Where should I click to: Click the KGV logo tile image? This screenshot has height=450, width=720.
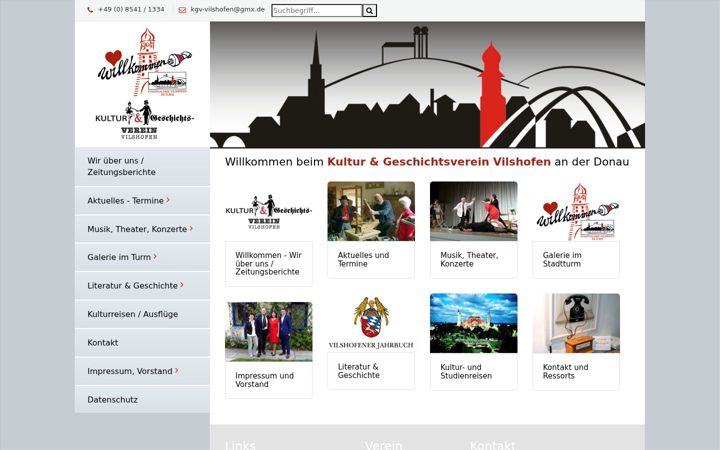click(269, 212)
